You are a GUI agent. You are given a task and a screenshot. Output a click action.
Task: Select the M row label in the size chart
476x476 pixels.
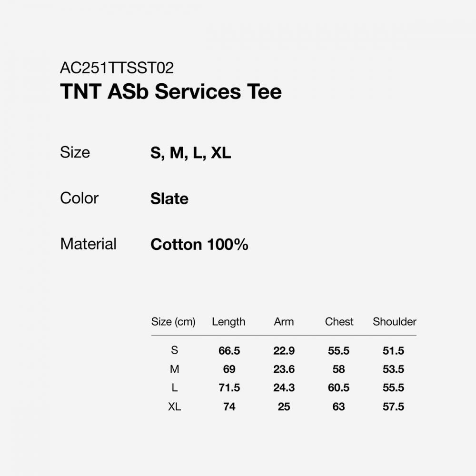coord(174,369)
